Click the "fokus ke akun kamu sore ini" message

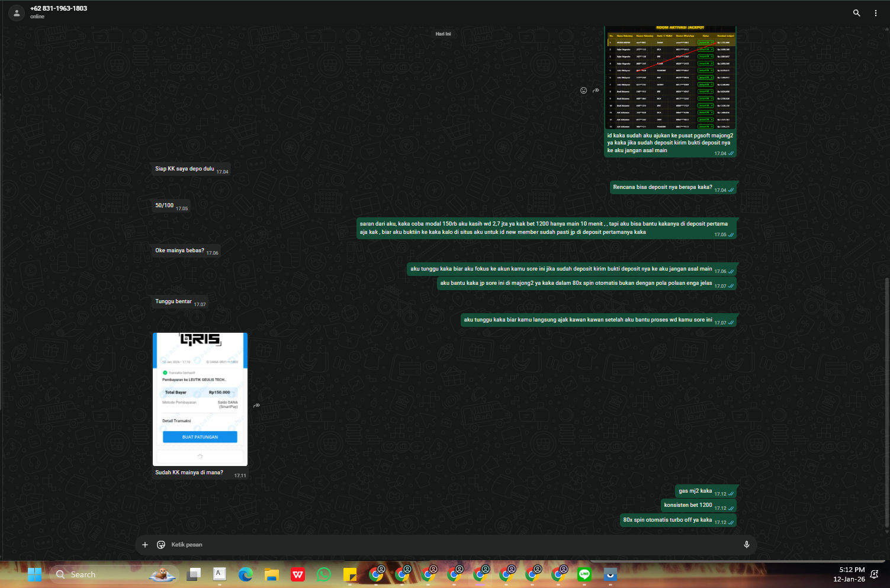[572, 269]
